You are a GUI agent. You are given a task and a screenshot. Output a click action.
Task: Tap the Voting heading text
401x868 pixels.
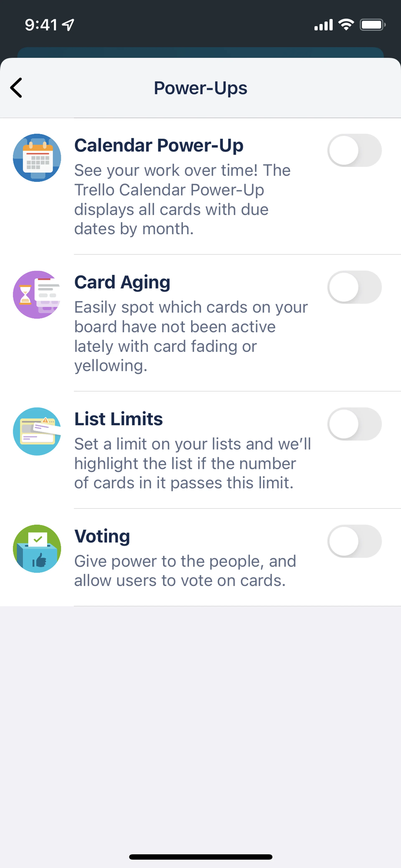(102, 536)
